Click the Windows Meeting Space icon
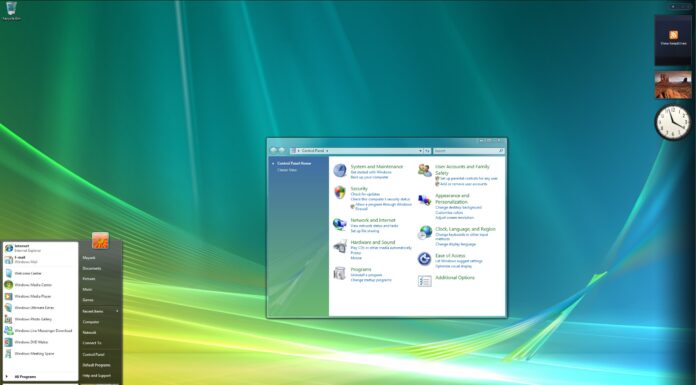Viewport: 696px width, 385px height. coord(8,354)
